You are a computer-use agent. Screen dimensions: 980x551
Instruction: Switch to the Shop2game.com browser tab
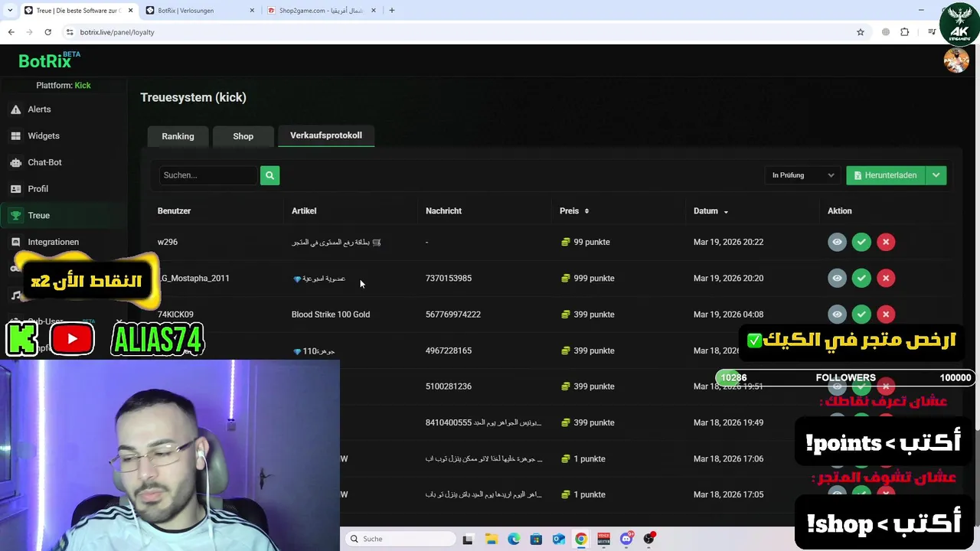(322, 10)
